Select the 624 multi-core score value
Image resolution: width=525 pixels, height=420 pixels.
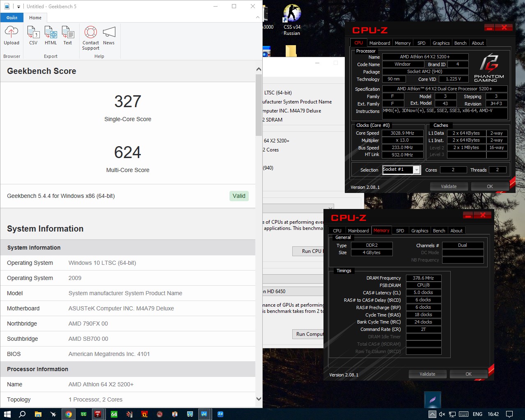(128, 152)
